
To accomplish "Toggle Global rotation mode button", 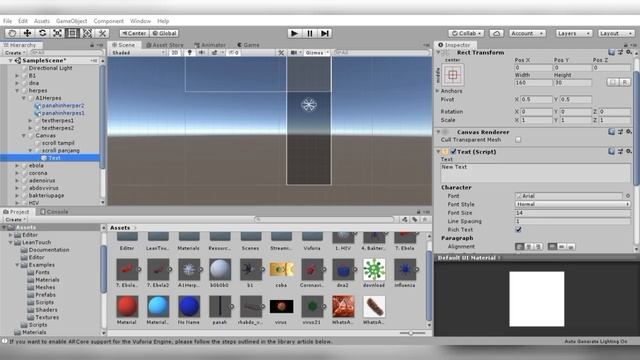I will (164, 33).
